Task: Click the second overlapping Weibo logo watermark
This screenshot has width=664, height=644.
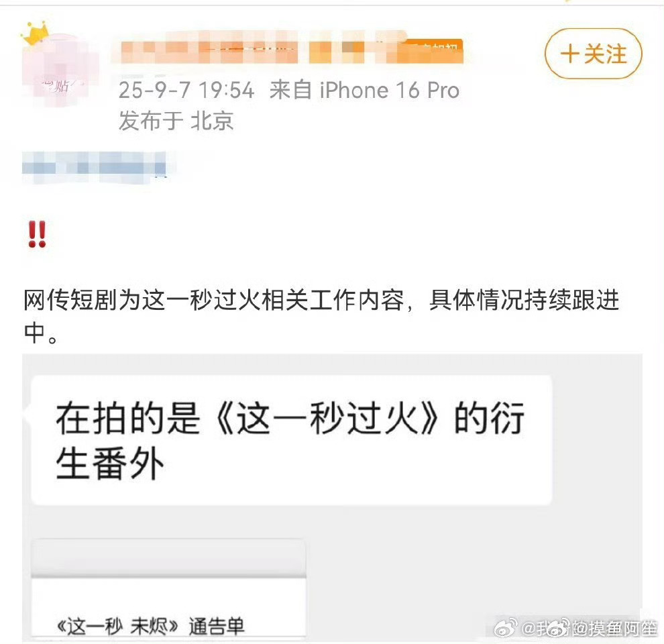Action: point(559,628)
